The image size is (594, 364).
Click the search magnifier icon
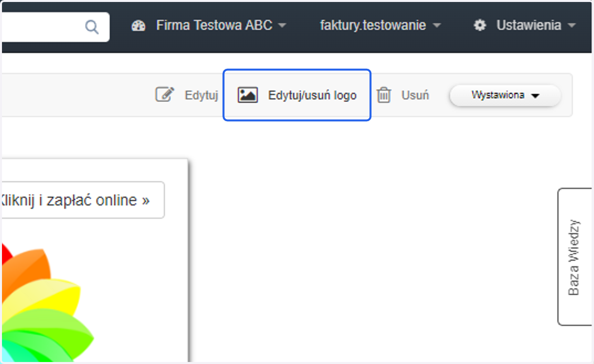pos(92,27)
